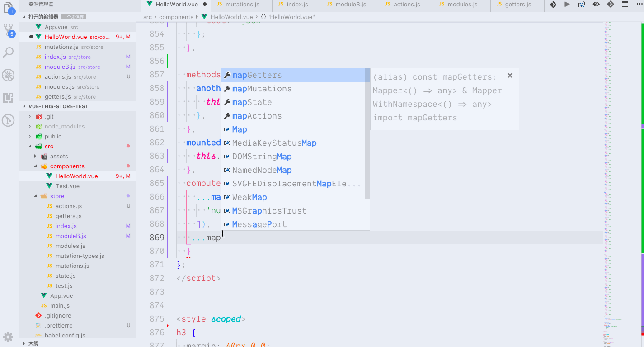644x347 pixels.
Task: Expand the .git folder
Action: [30, 116]
